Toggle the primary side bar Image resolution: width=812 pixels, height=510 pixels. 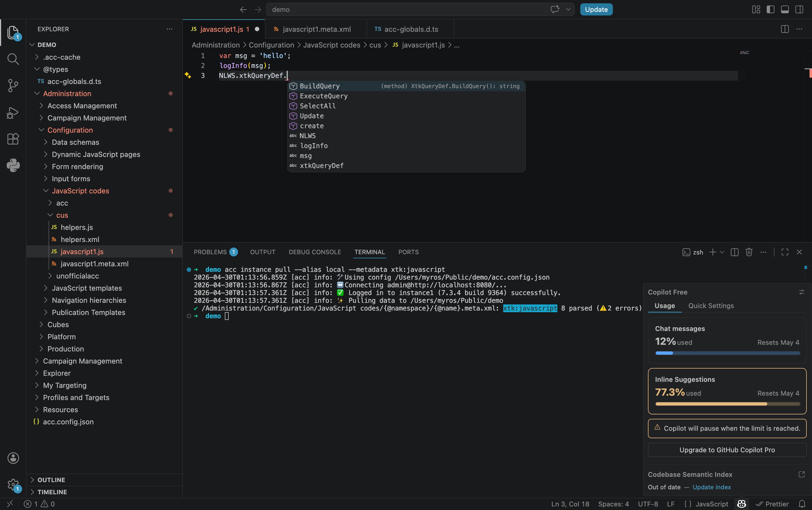pos(771,9)
